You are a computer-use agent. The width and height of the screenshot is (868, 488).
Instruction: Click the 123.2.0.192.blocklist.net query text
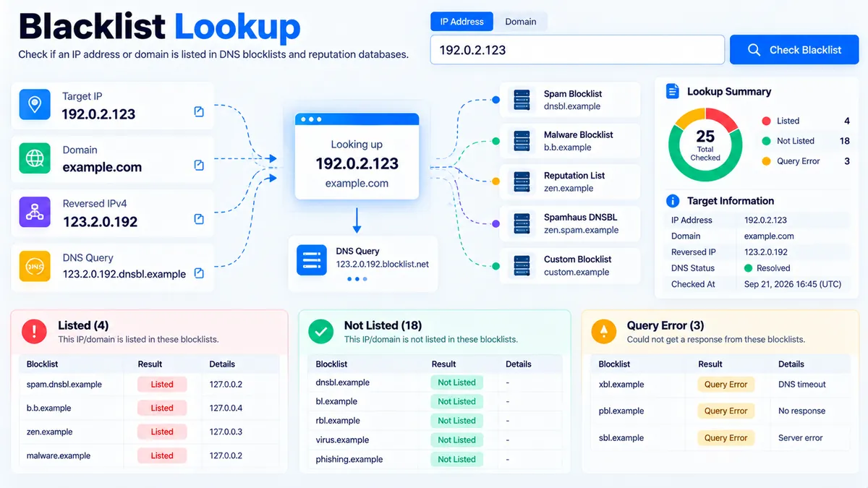[x=382, y=264]
